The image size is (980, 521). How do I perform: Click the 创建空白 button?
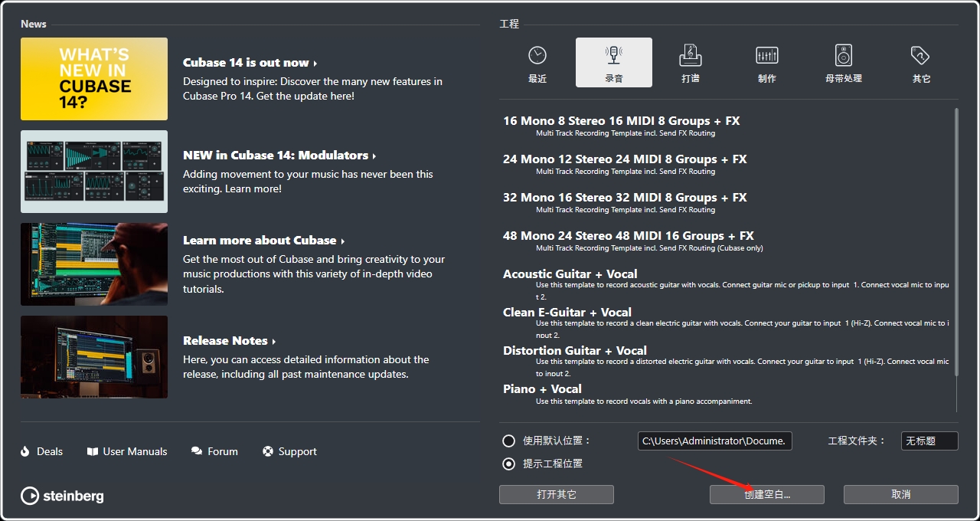(767, 494)
